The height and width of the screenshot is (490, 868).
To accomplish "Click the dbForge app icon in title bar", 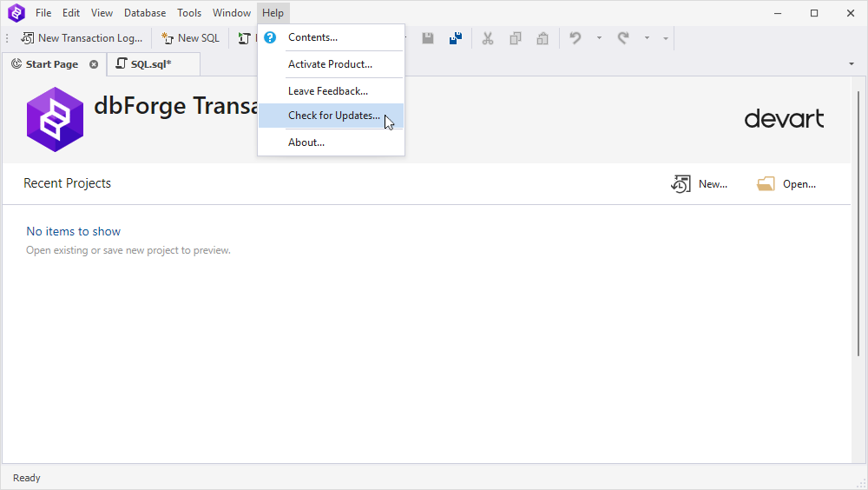I will [x=16, y=13].
